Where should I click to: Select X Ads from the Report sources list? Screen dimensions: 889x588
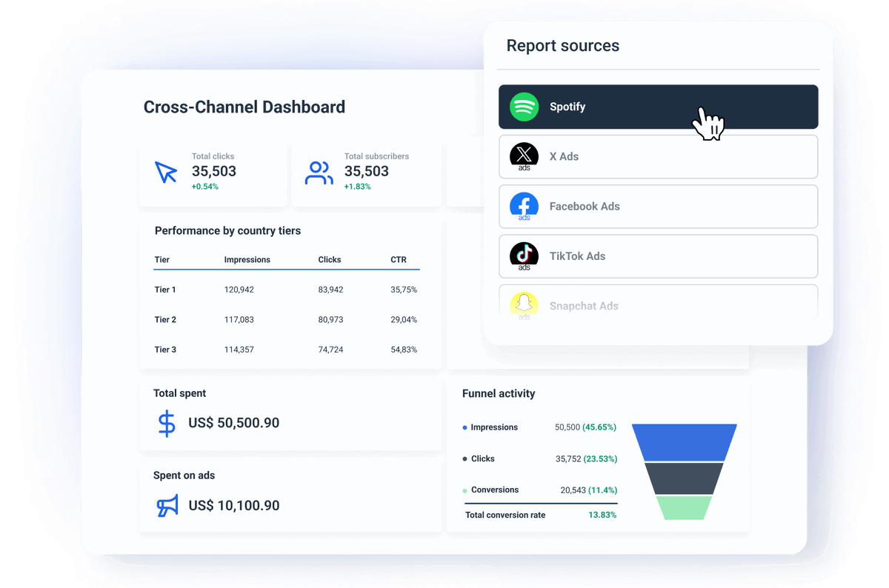658,156
